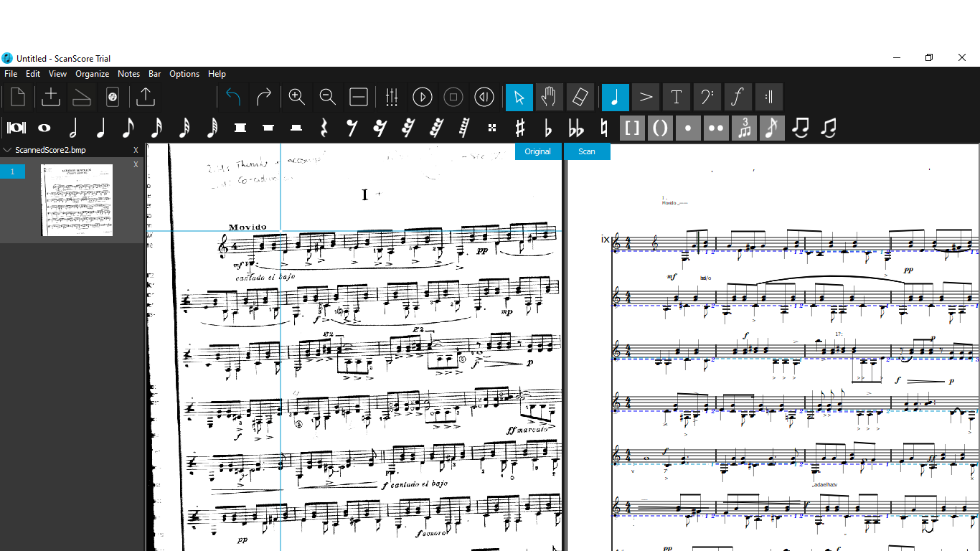Click the scanner import icon
The height and width of the screenshot is (551, 980).
pos(82,97)
